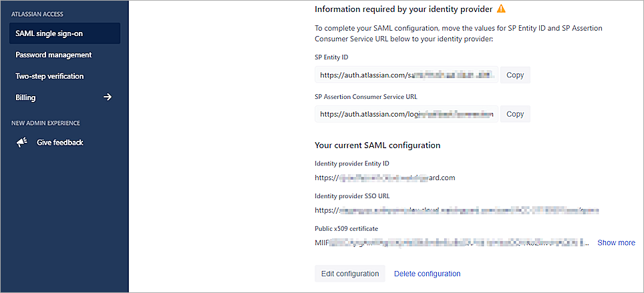Click inside the SP Entity ID field
644x293 pixels.
406,75
